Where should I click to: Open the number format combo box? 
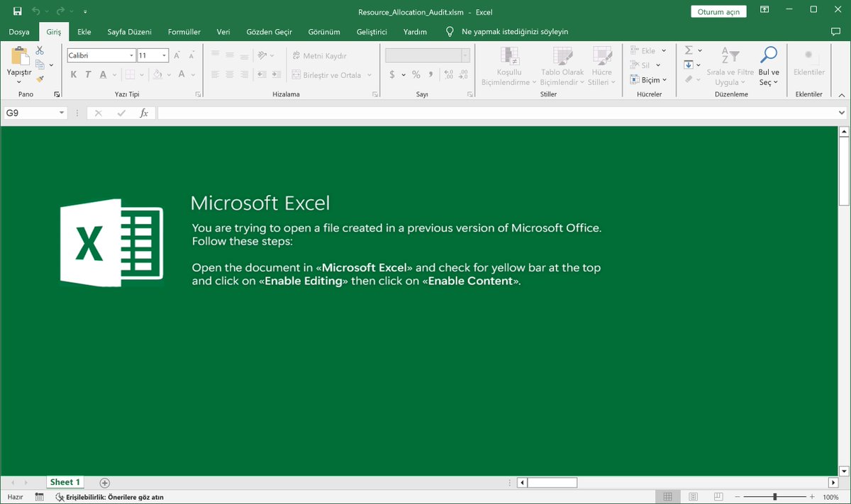[x=428, y=55]
